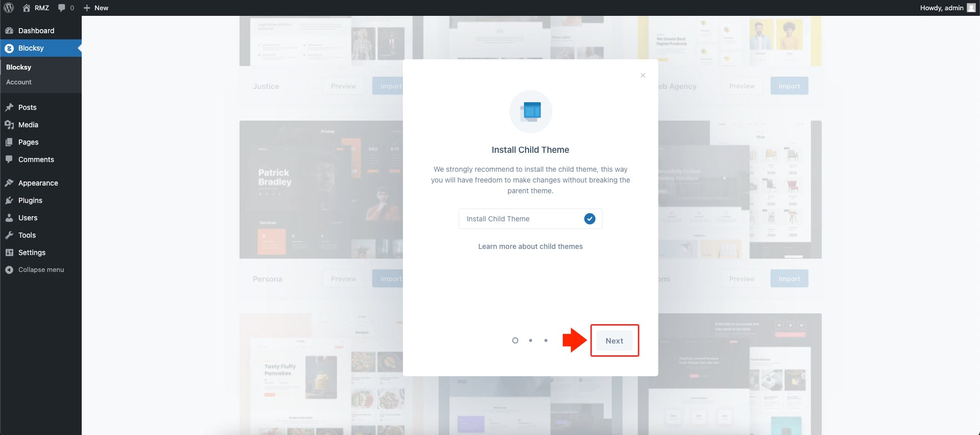This screenshot has height=435, width=980.
Task: Click the admin avatar image
Action: click(971, 8)
